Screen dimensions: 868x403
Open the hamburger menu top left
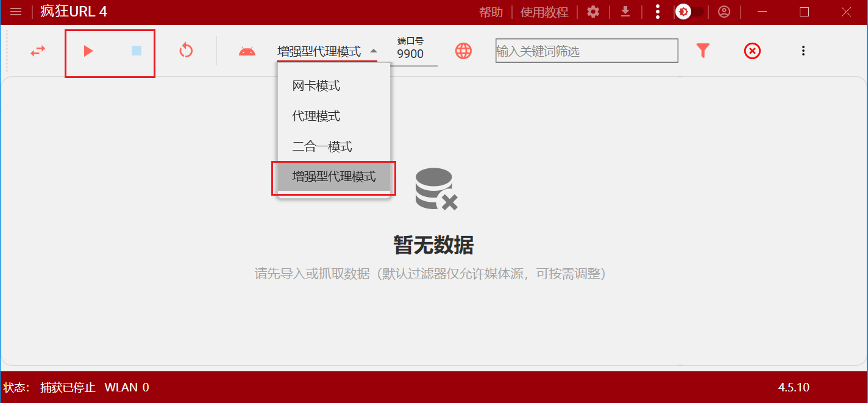pos(16,11)
